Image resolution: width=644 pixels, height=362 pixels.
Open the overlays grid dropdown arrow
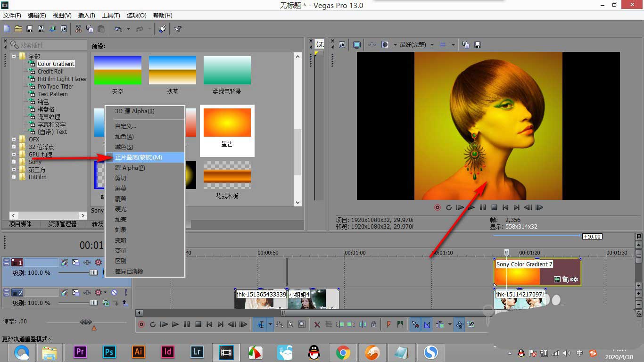pos(453,45)
